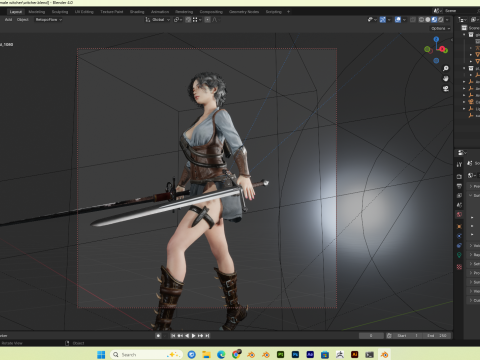
Task: Open the pivot point dropdown
Action: point(178,20)
